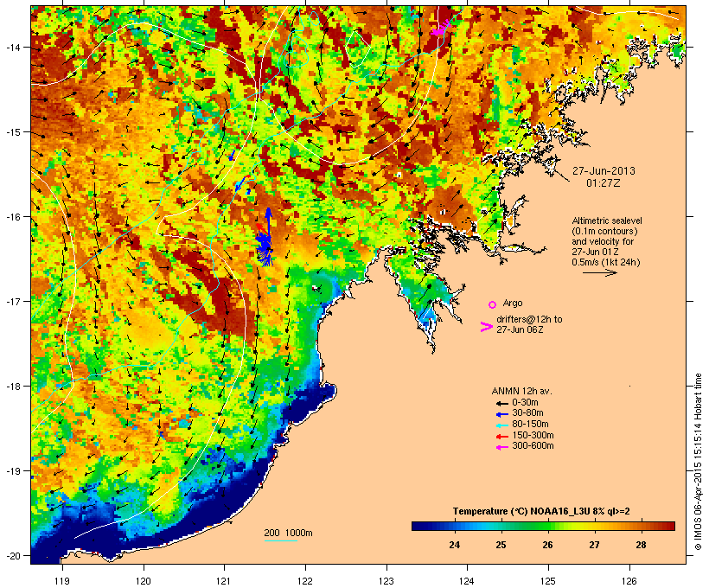Click the colorbar value 27
The height and width of the screenshot is (588, 709).
pyautogui.click(x=594, y=545)
